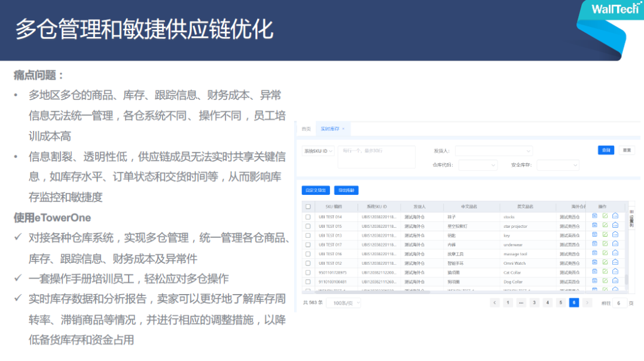The height and width of the screenshot is (361, 644).
Task: Go to pagination page 1
Action: point(508,302)
